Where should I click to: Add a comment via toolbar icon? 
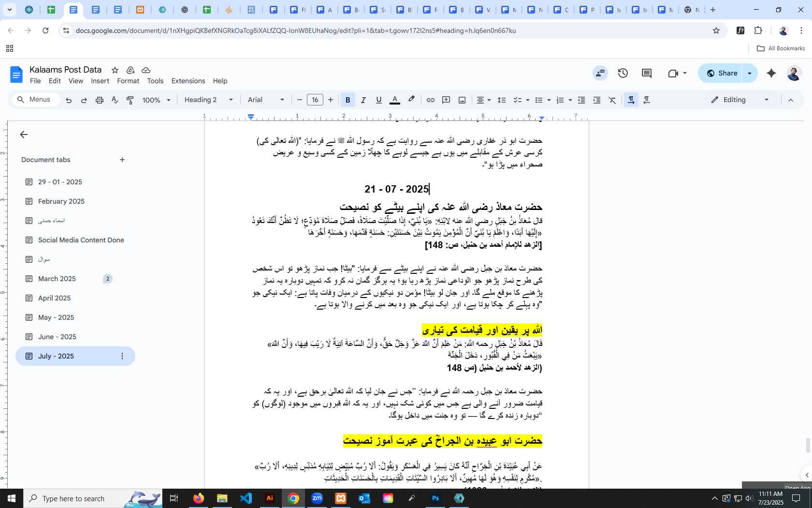(446, 100)
